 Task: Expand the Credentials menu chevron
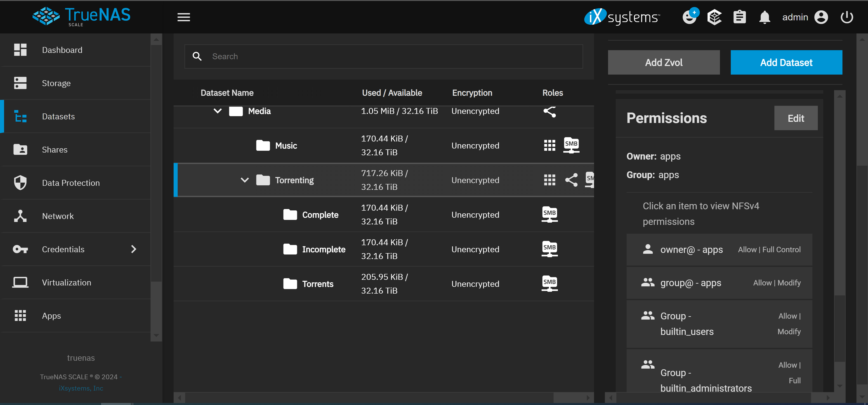pyautogui.click(x=134, y=249)
